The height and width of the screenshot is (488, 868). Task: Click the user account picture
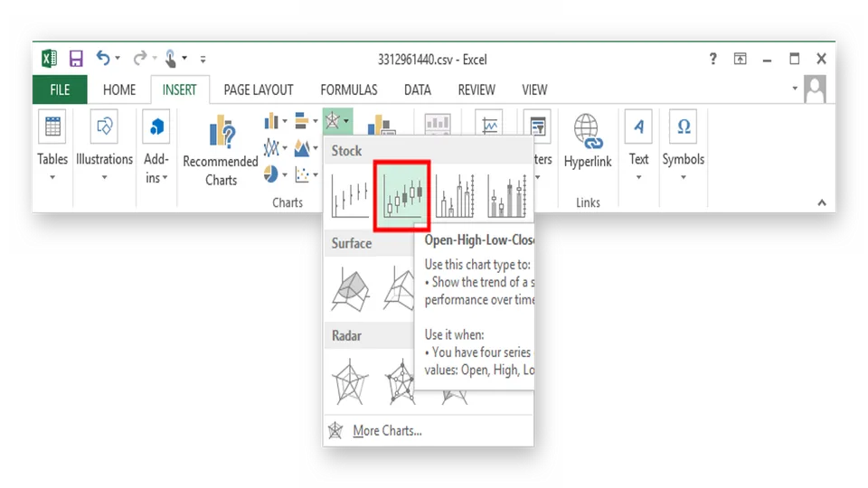[816, 89]
